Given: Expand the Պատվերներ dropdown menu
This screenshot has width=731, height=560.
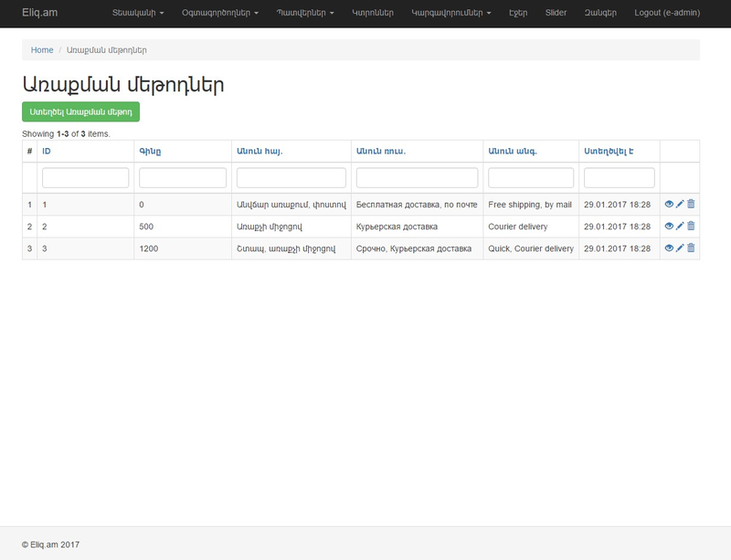Looking at the screenshot, I should point(305,14).
